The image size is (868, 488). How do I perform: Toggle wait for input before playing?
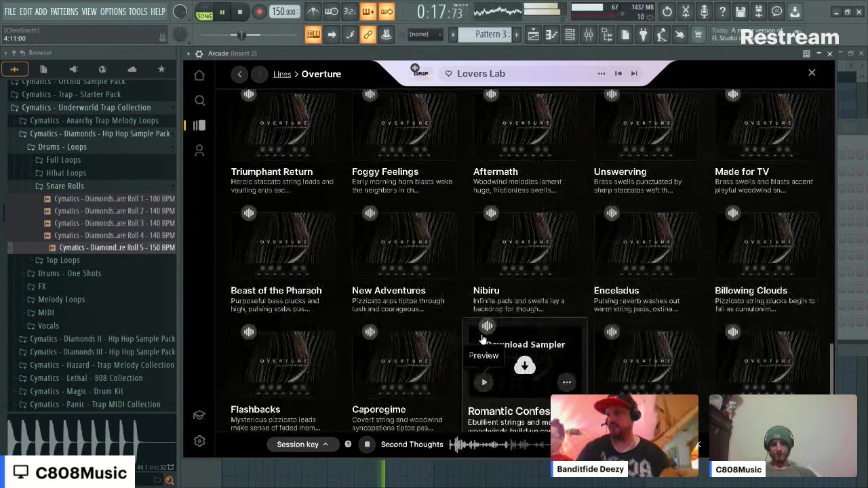coord(331,12)
